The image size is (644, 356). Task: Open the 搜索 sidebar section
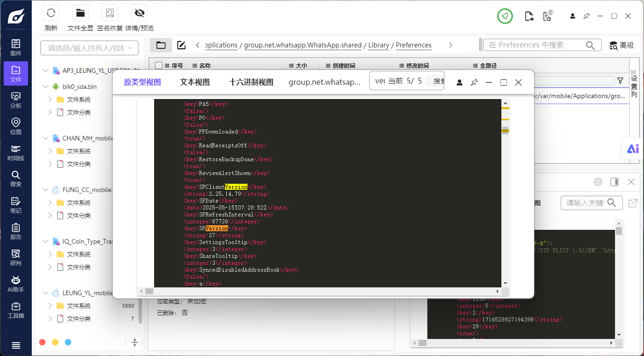tap(16, 179)
